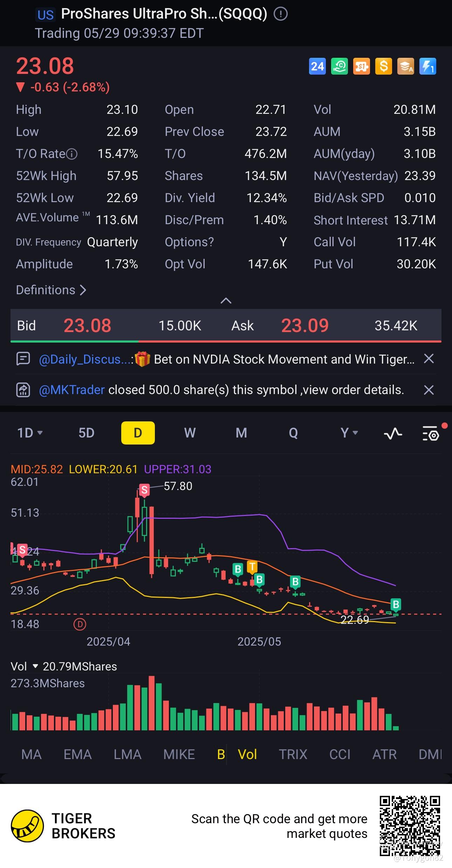Tap the blue lightning bolt badge
The image size is (452, 868).
point(428,66)
